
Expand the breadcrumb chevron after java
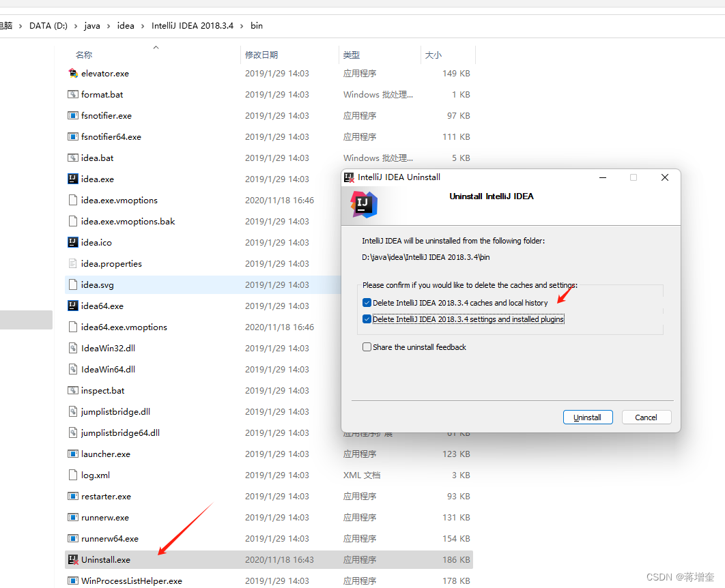click(109, 26)
